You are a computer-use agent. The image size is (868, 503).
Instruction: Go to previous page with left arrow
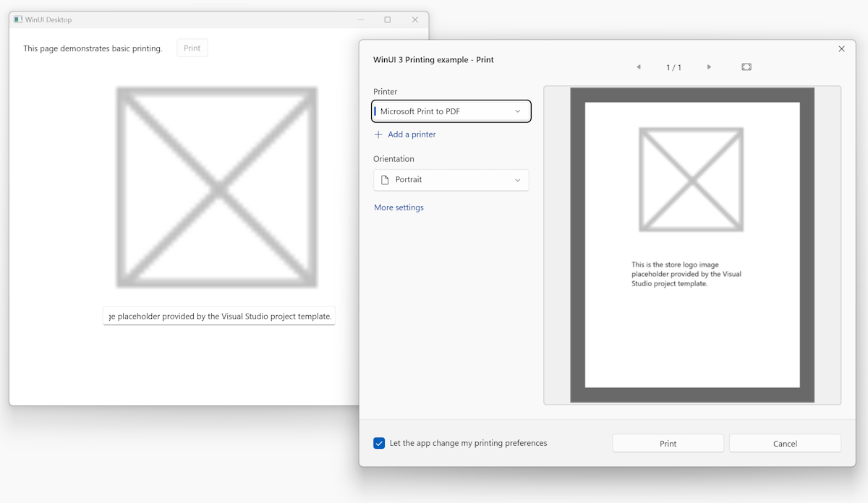pyautogui.click(x=638, y=66)
